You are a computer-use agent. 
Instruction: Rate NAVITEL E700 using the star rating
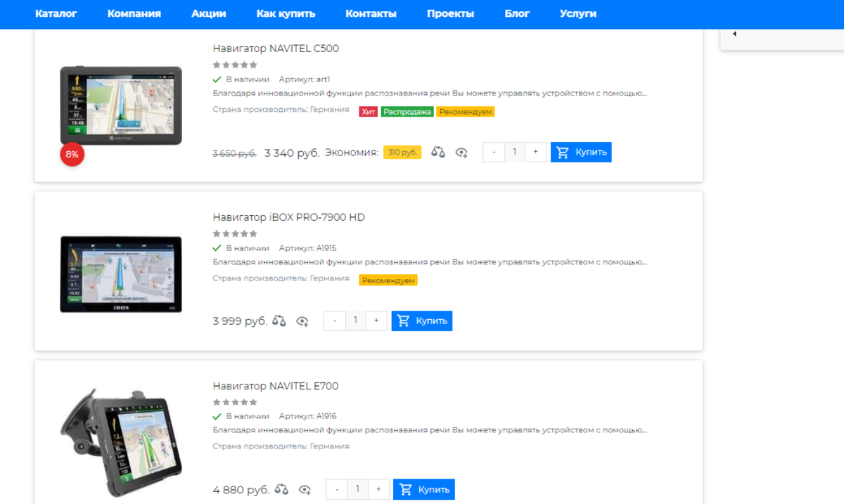coord(235,402)
